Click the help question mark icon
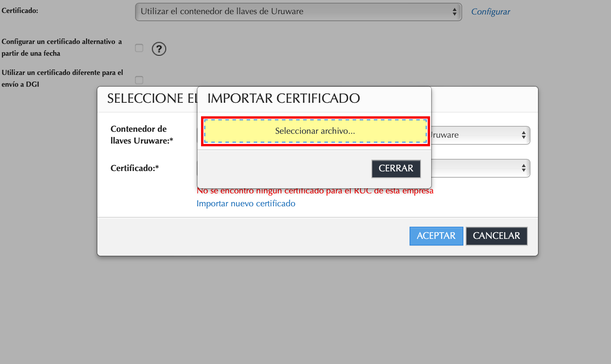Screen dimensions: 611x364 tap(159, 49)
